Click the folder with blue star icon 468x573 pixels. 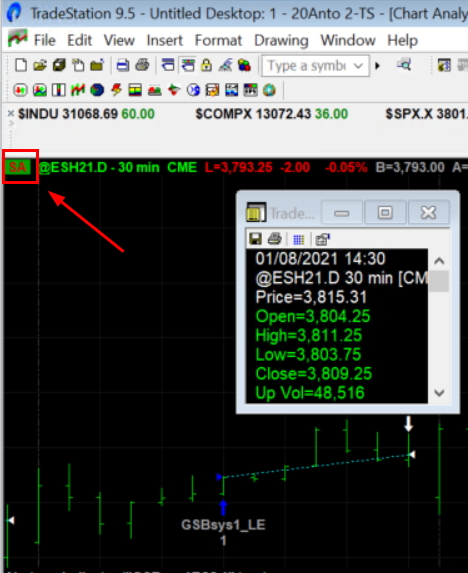pyautogui.click(x=97, y=66)
